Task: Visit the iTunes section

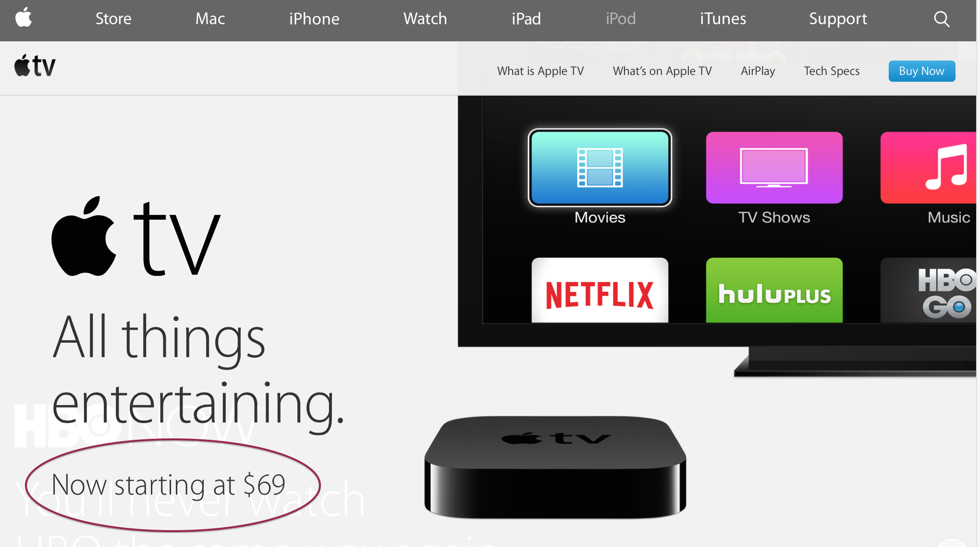Action: (x=723, y=19)
